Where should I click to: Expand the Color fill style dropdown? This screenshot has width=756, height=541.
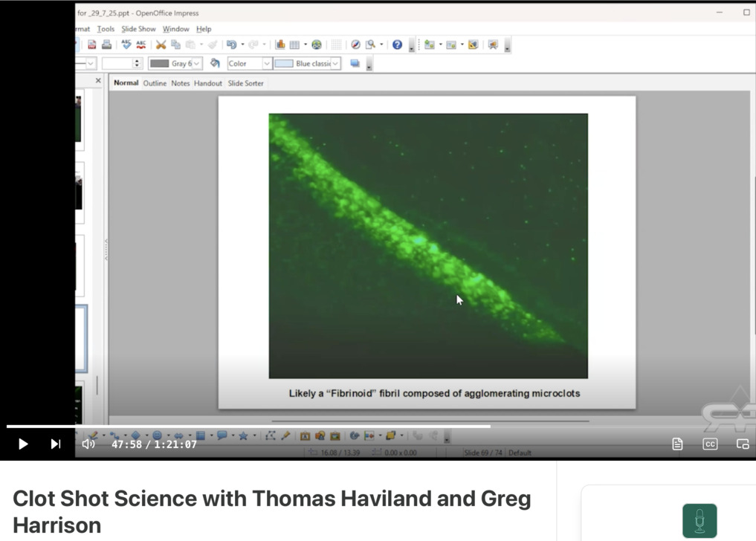pos(266,64)
